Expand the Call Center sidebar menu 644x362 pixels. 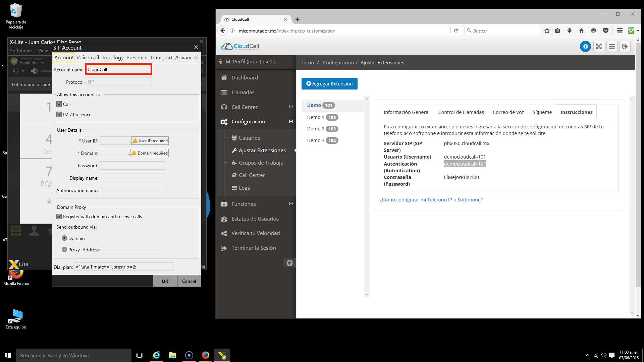(x=291, y=107)
